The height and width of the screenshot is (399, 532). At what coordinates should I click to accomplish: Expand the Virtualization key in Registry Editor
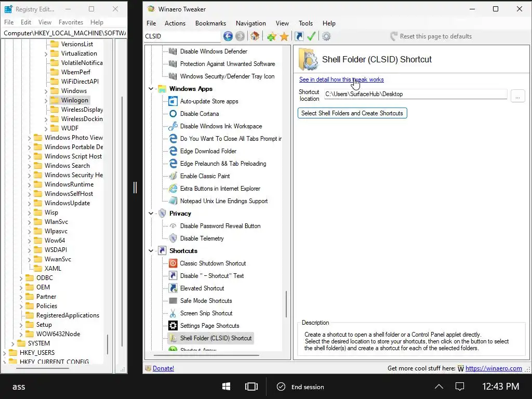pos(46,54)
